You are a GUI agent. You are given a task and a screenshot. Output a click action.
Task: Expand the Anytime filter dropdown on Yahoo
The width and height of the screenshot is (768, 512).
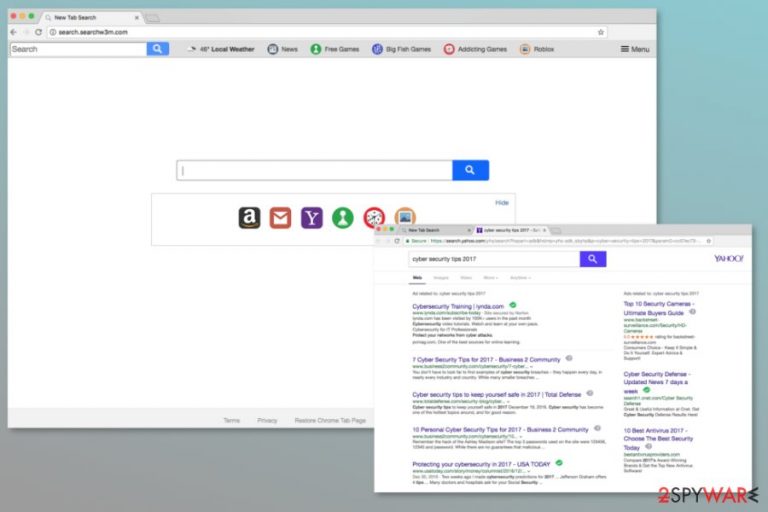(x=520, y=278)
